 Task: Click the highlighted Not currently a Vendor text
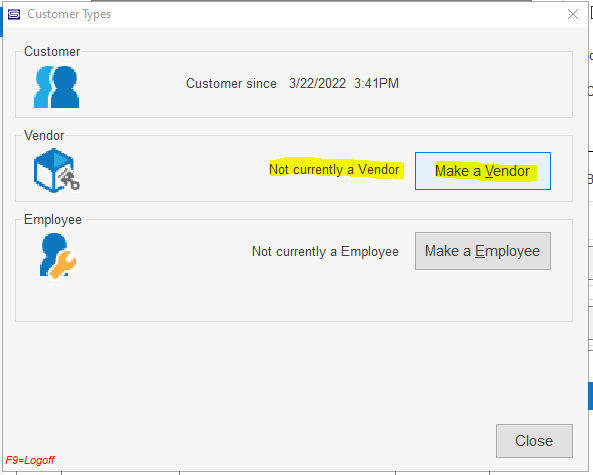click(x=334, y=169)
